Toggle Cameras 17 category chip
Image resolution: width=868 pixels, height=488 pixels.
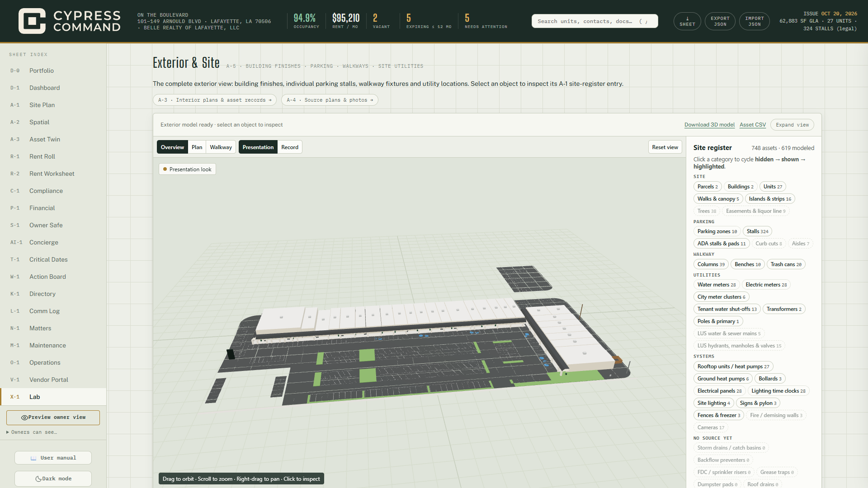[x=711, y=427]
